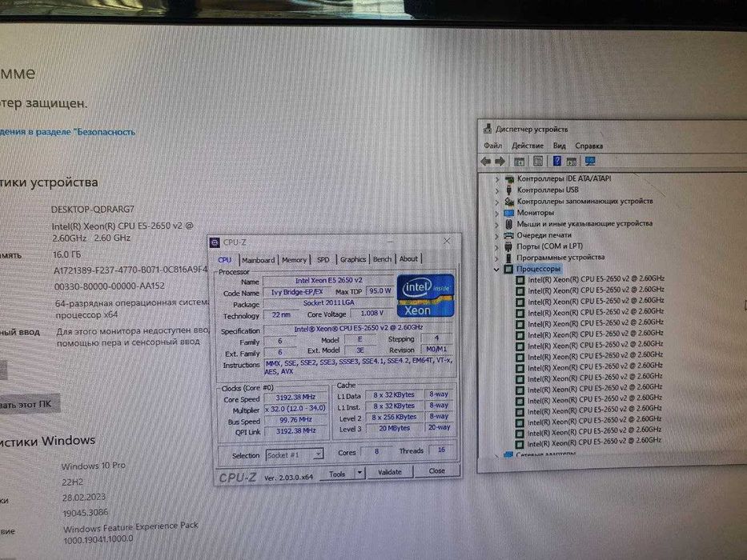The image size is (747, 560).
Task: Select the Процессоры tree label
Action: [538, 269]
